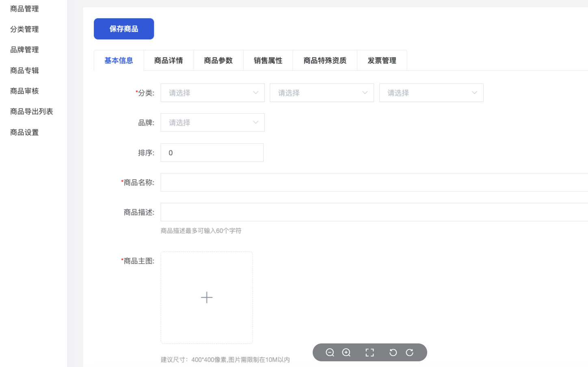Expand the second 分类 level dropdown
This screenshot has height=367, width=588.
coord(322,93)
